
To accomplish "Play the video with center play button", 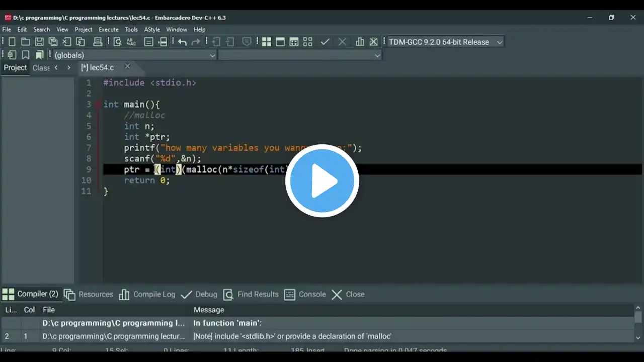I will click(322, 181).
